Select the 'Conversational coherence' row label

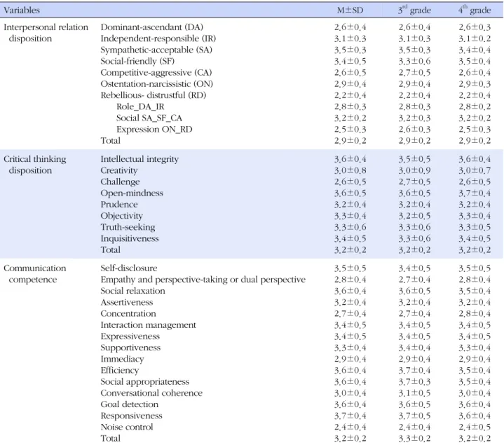point(151,393)
